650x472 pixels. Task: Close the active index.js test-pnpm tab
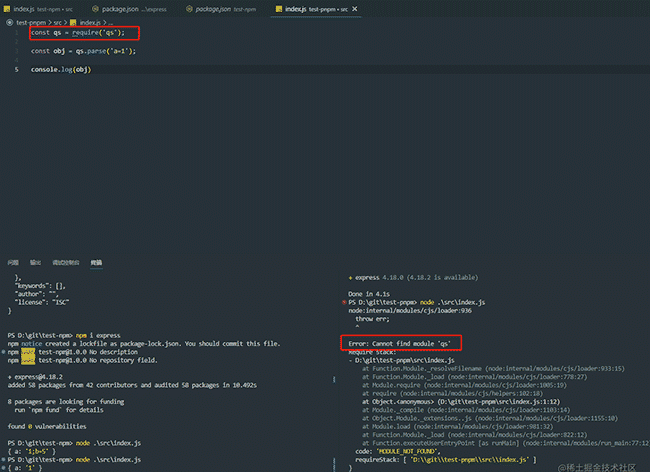coord(354,9)
